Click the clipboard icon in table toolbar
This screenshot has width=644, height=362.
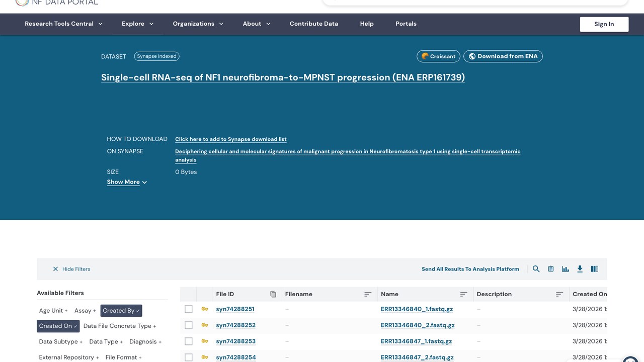point(551,269)
